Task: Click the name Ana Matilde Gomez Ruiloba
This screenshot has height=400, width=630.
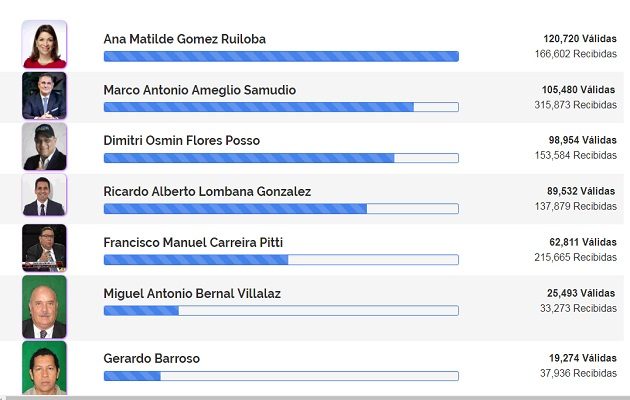Action: [185, 39]
